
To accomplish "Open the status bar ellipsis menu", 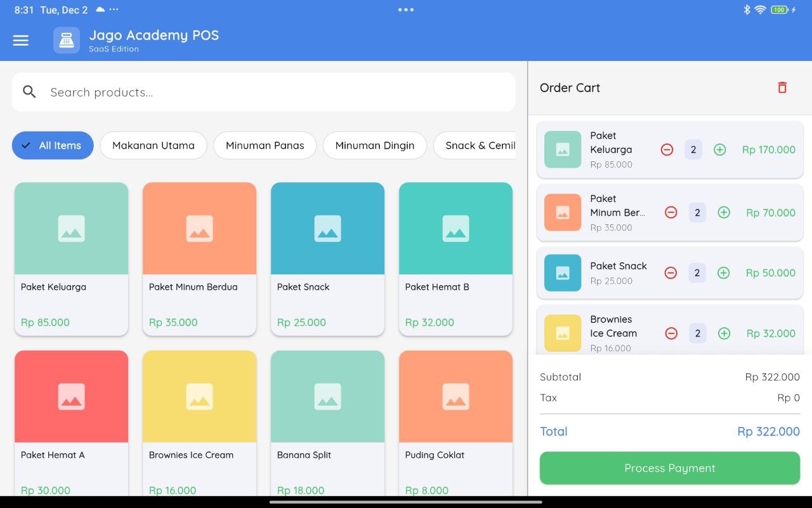I will point(405,10).
